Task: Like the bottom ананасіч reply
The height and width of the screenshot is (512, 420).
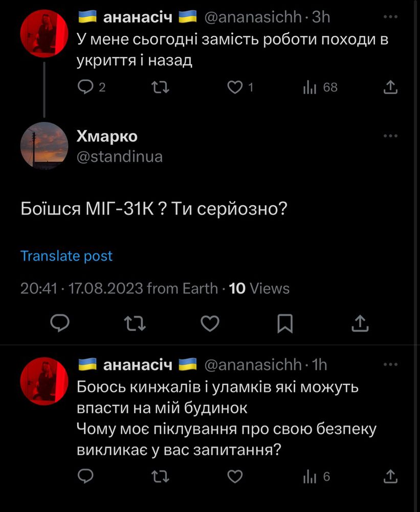Action: click(x=235, y=476)
